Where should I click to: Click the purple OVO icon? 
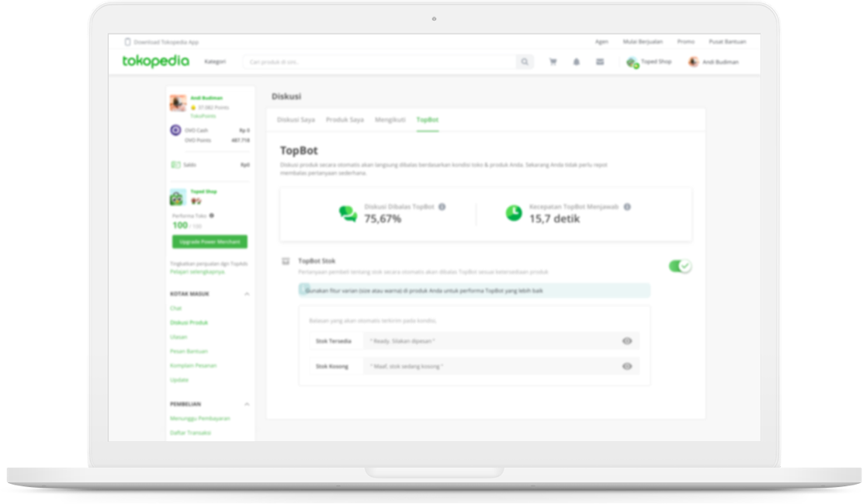pyautogui.click(x=175, y=130)
